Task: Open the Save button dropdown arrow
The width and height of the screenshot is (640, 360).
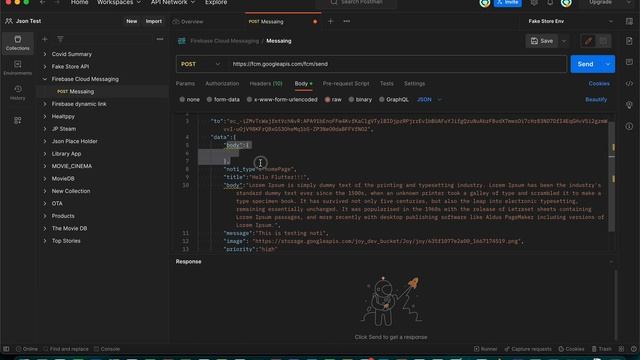Action: (564, 41)
